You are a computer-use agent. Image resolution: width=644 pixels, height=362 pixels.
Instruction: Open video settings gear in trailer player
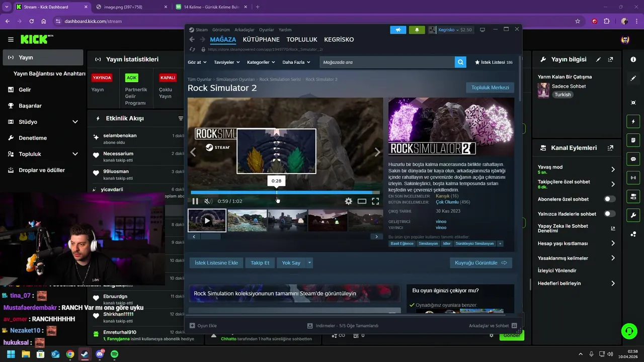click(x=348, y=201)
